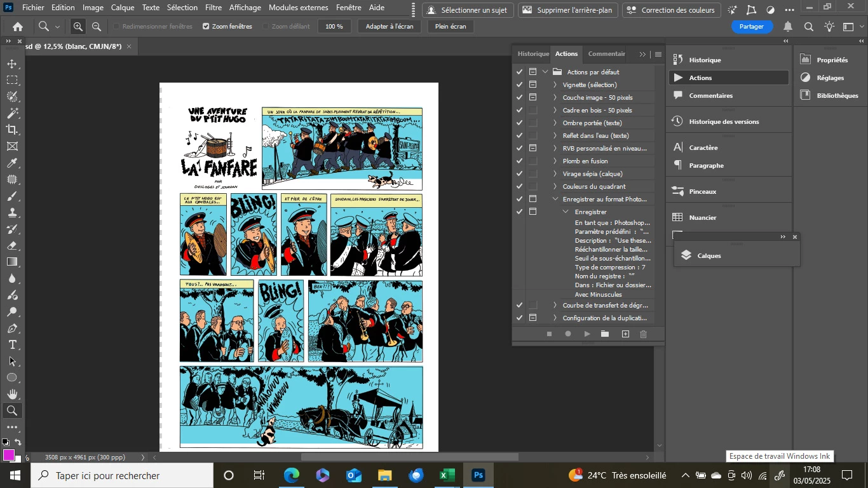This screenshot has height=488, width=868.
Task: Click the Zoom out magnifier in options bar
Action: click(x=97, y=27)
